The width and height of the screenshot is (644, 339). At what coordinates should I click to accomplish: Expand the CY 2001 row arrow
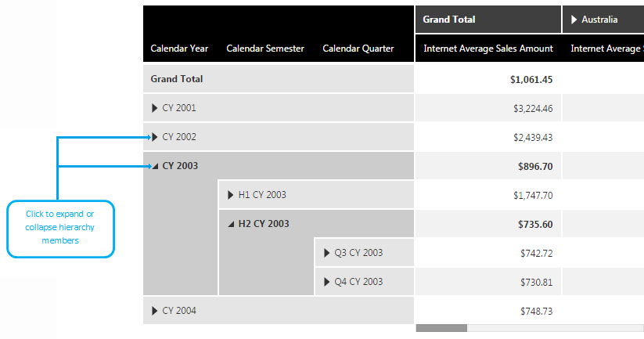pyautogui.click(x=154, y=108)
